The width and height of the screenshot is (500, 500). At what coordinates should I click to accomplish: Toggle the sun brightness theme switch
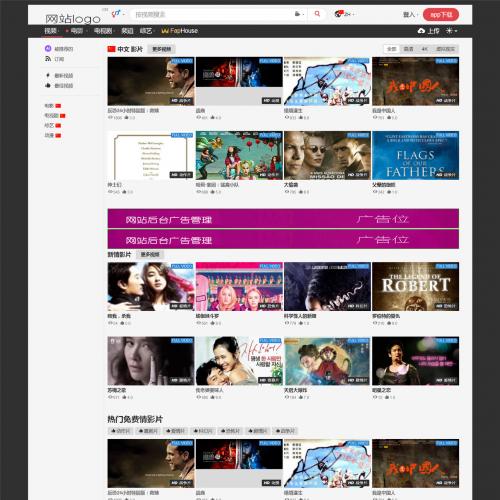pos(449,31)
